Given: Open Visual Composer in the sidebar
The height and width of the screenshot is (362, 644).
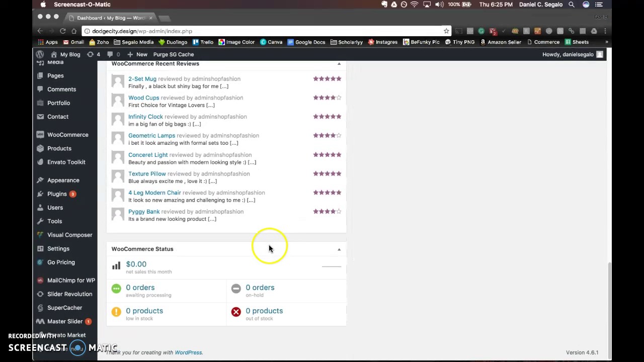Looking at the screenshot, I should click(69, 235).
